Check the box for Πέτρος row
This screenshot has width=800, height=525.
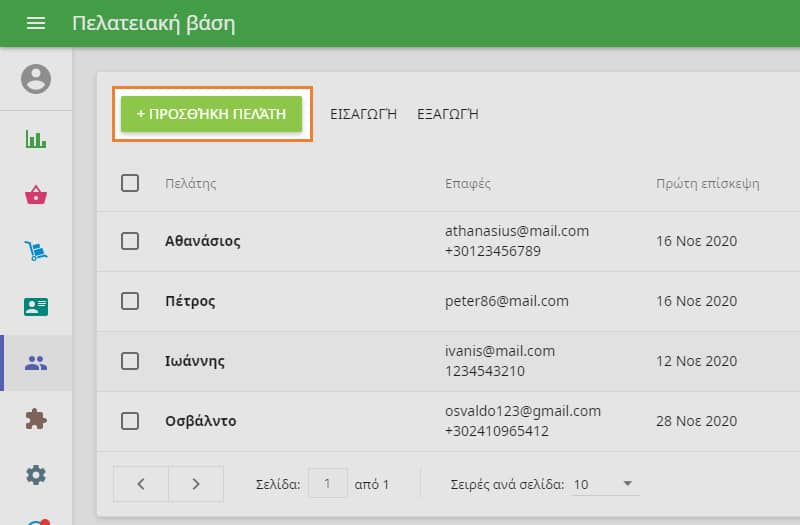(x=130, y=301)
